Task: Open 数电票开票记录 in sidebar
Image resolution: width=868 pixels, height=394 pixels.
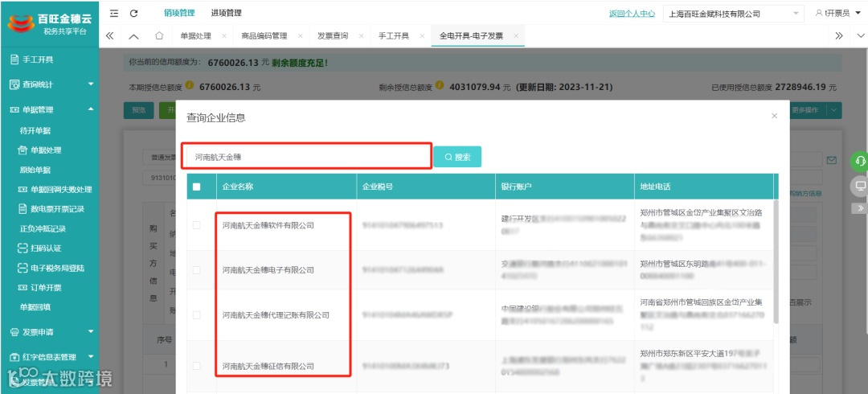Action: tap(51, 209)
